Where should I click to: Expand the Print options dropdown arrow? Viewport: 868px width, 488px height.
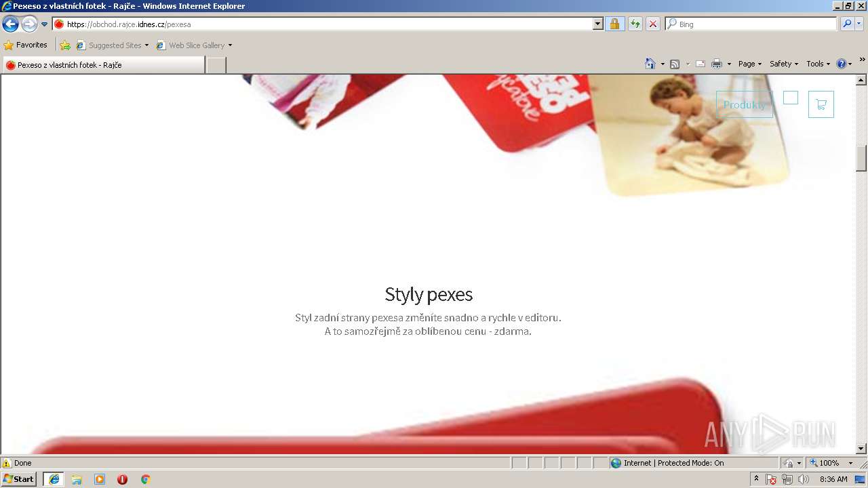pyautogui.click(x=729, y=64)
